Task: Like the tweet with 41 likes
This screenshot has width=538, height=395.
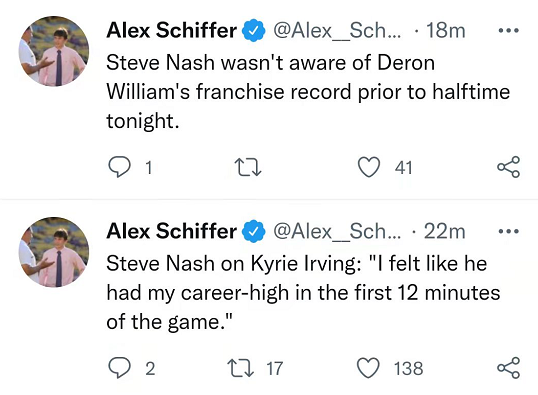Action: (x=369, y=167)
